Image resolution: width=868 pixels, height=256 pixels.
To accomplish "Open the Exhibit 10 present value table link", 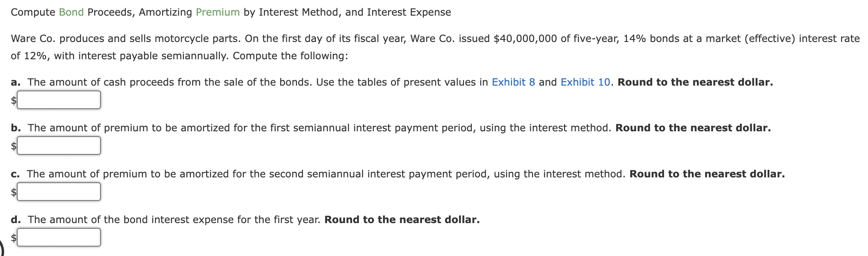I will (x=584, y=82).
